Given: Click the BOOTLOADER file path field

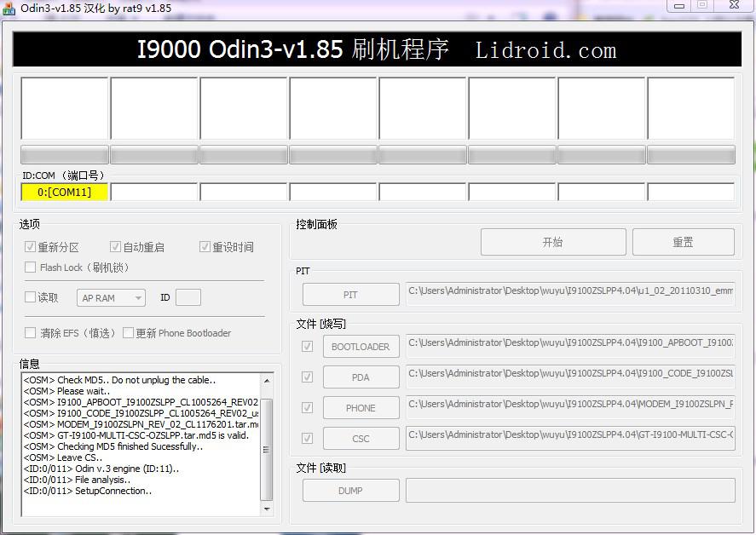Looking at the screenshot, I should [x=570, y=346].
